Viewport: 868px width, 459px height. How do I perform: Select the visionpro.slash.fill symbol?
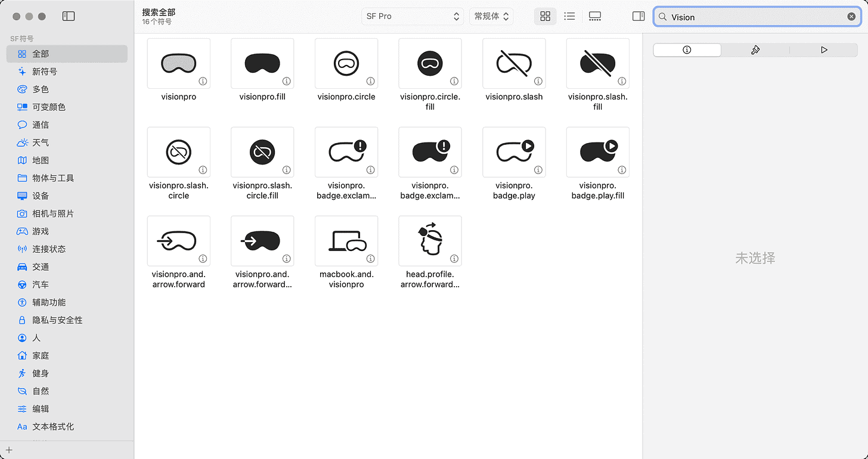598,63
